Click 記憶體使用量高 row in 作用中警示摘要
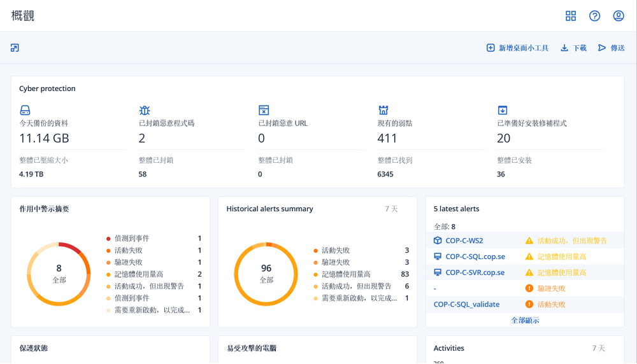The width and height of the screenshot is (637, 364). 154,274
